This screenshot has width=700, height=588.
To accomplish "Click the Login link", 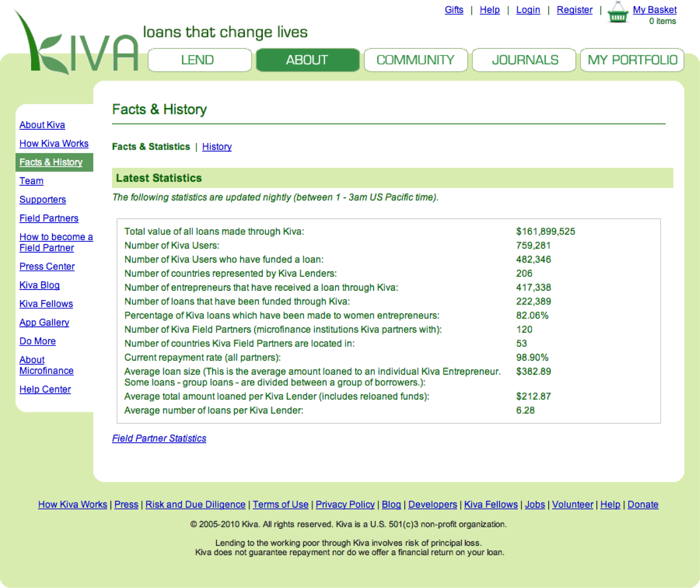I will (x=528, y=10).
